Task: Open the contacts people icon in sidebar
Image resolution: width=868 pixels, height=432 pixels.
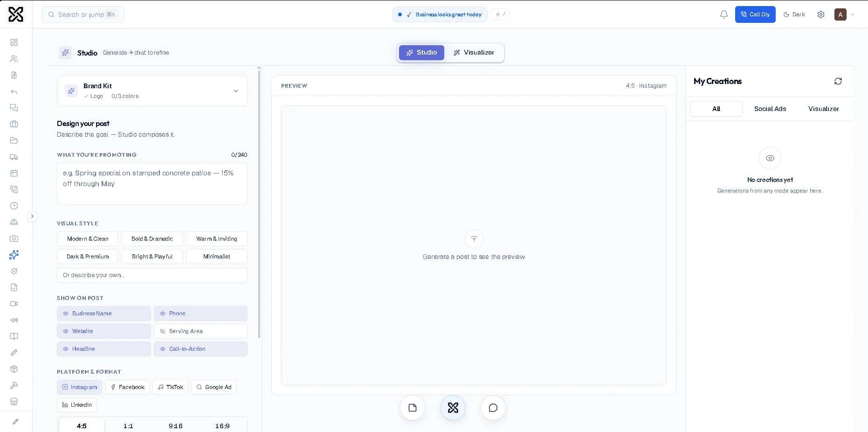Action: click(x=14, y=59)
